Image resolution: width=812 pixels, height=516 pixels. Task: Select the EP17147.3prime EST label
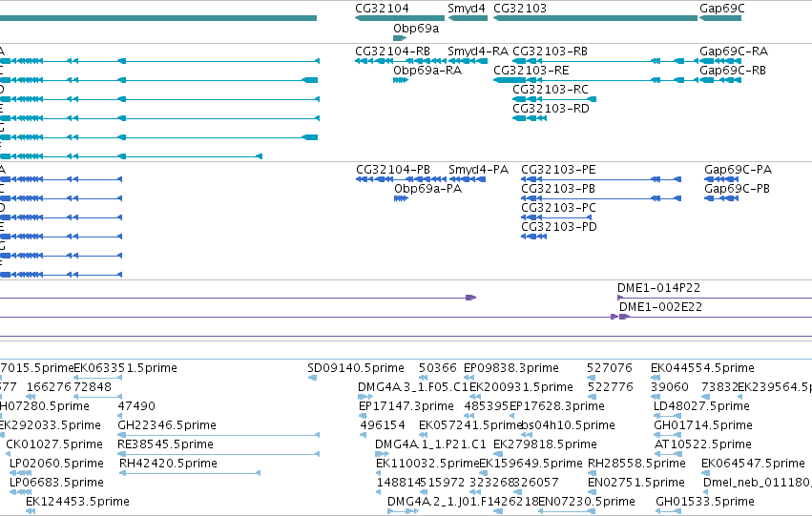406,406
